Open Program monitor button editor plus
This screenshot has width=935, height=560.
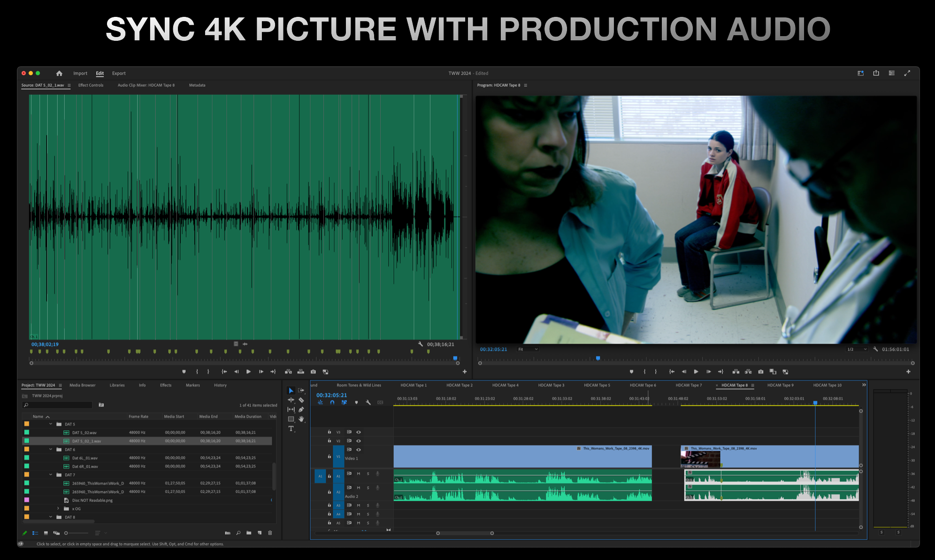(x=908, y=371)
